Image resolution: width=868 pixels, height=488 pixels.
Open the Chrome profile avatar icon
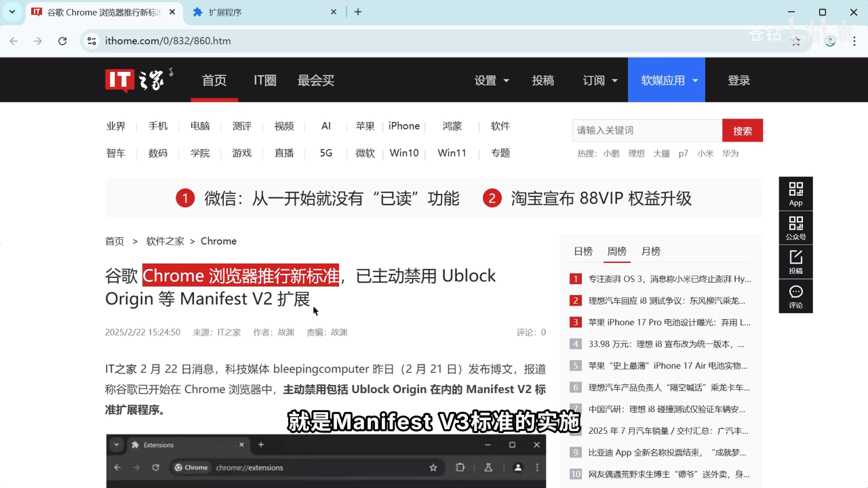click(x=830, y=41)
